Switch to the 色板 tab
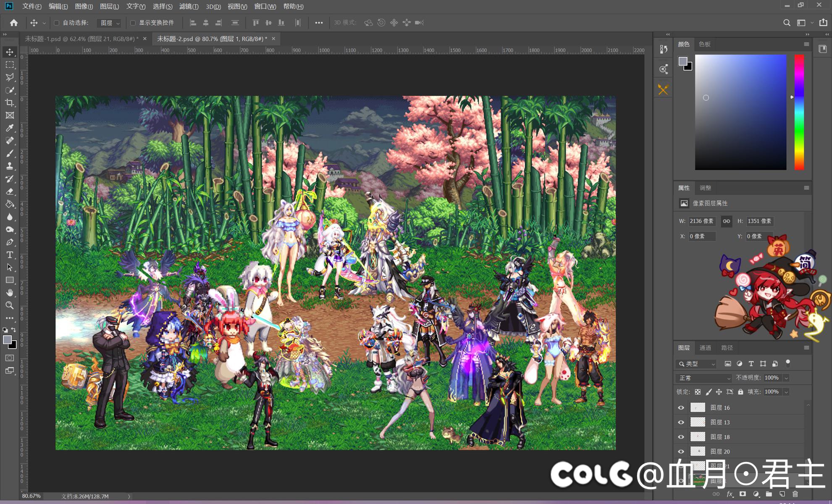Image resolution: width=832 pixels, height=504 pixels. point(705,44)
